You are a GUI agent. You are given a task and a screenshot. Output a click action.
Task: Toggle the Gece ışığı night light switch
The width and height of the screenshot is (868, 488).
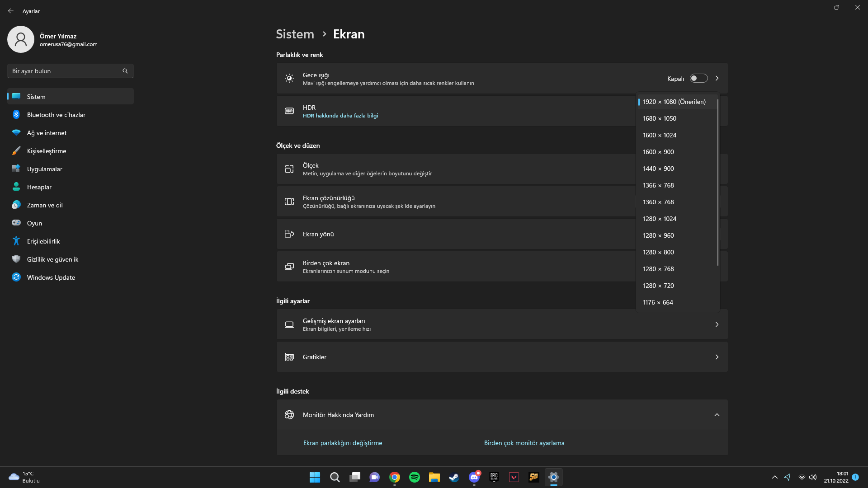(698, 78)
